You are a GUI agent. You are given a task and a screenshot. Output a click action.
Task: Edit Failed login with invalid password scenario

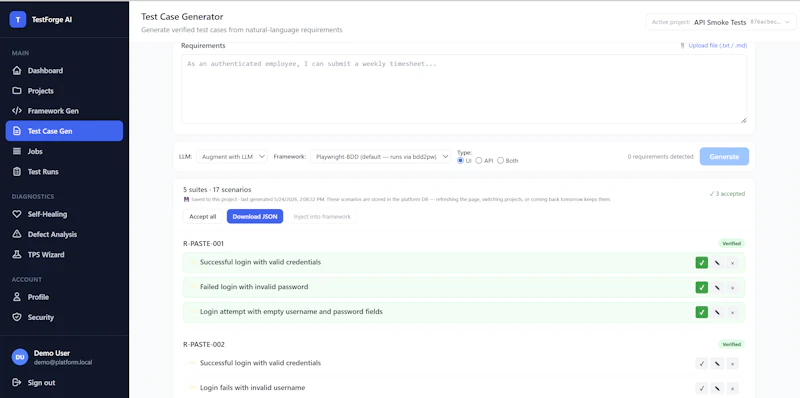tap(717, 287)
